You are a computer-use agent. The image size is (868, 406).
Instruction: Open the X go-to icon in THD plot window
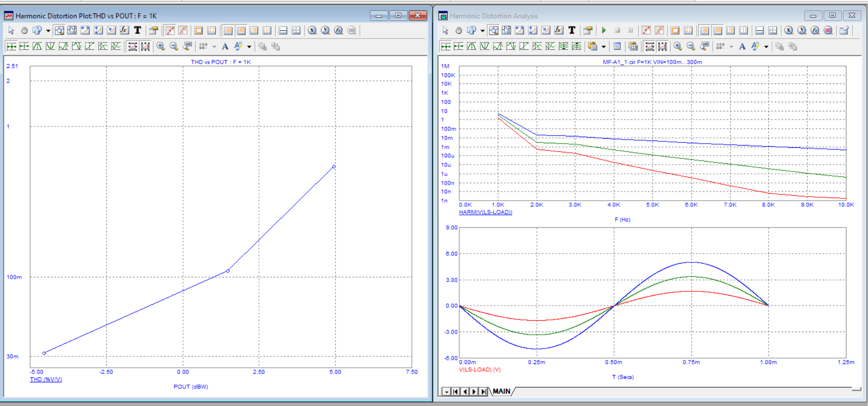pos(312,31)
